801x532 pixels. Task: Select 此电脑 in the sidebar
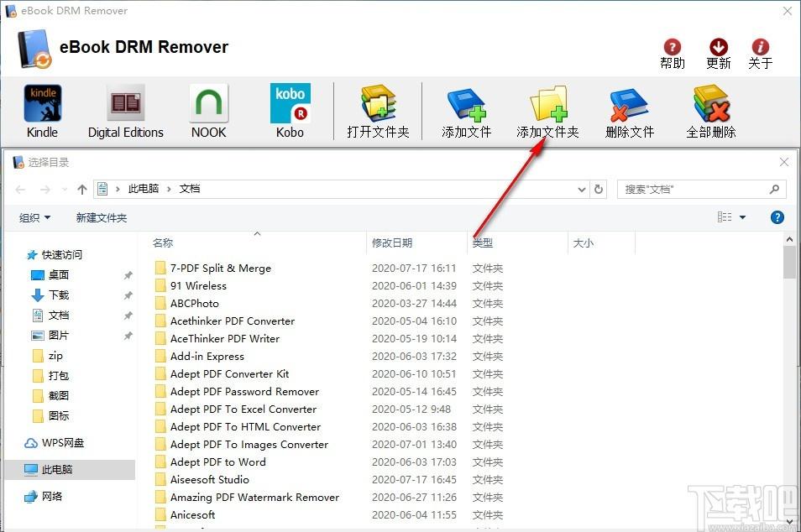click(70, 469)
